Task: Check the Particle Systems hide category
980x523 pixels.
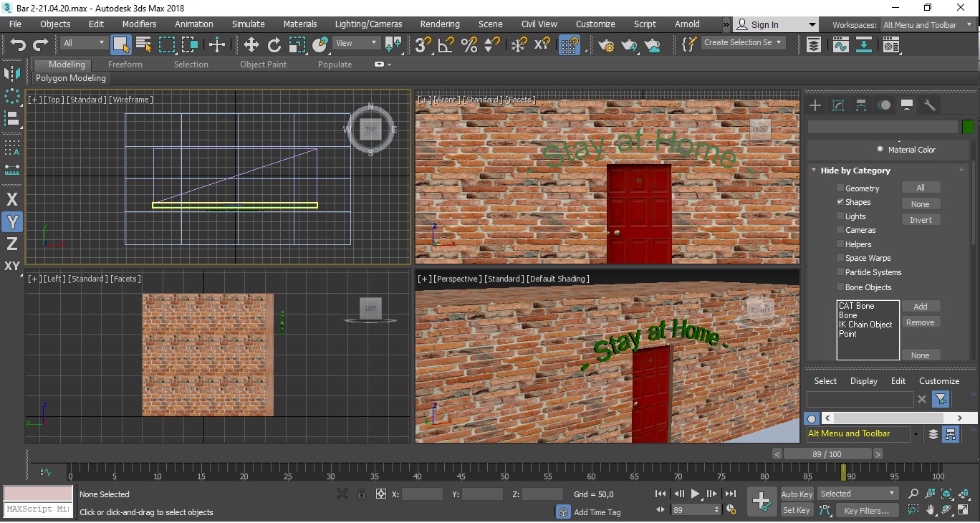Action: (840, 272)
